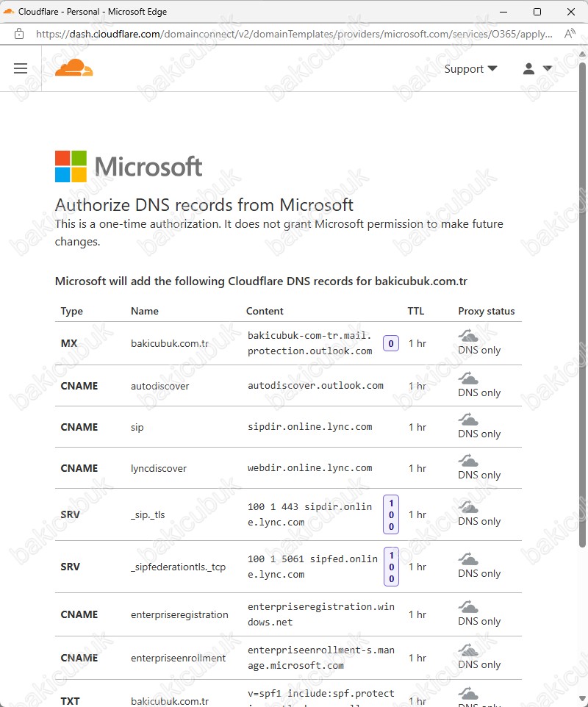Click the sip record name

[x=137, y=428]
